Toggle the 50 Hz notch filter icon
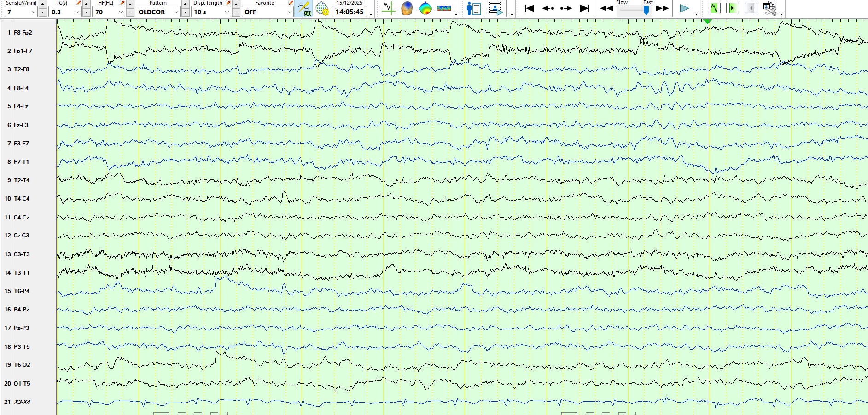Viewport: 868px width, 415px height. point(303,8)
